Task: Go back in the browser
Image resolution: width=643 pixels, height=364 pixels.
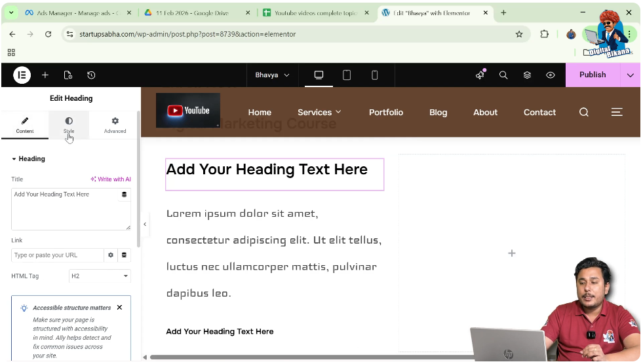Action: 12,34
